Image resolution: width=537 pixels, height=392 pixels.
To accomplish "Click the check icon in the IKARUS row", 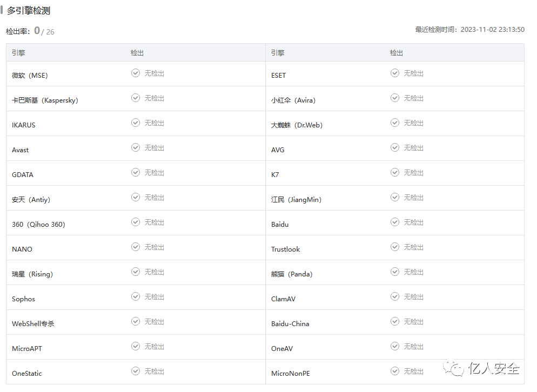I will pyautogui.click(x=136, y=123).
